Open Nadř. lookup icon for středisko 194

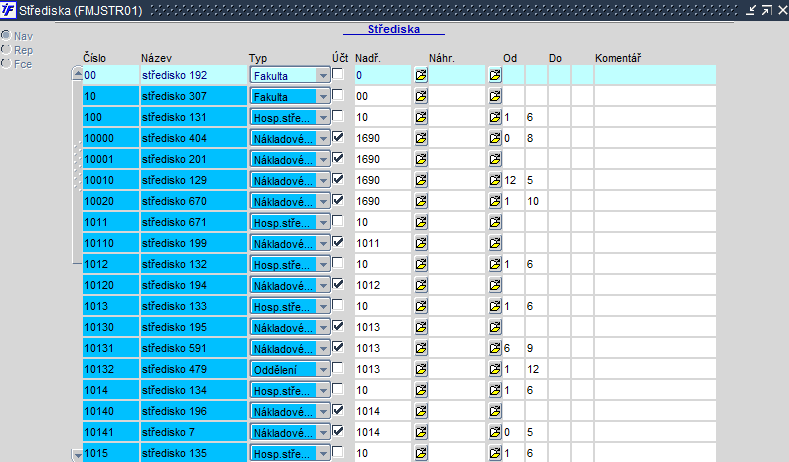tap(421, 285)
